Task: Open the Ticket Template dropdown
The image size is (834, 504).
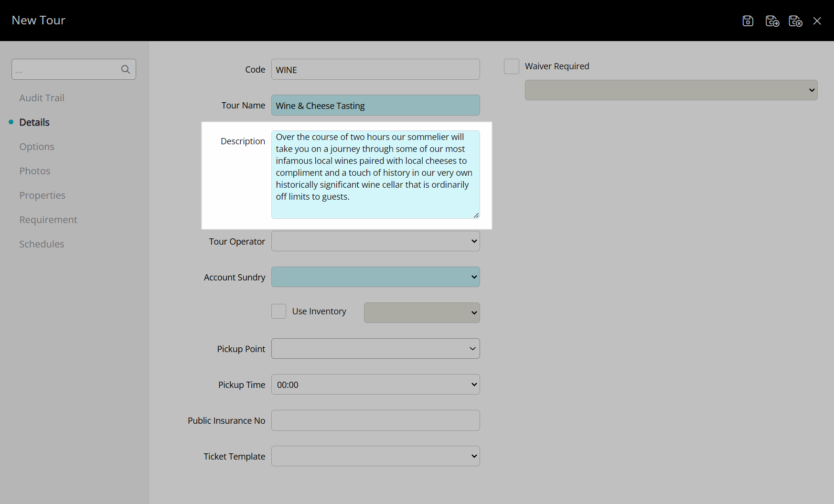Action: tap(375, 456)
